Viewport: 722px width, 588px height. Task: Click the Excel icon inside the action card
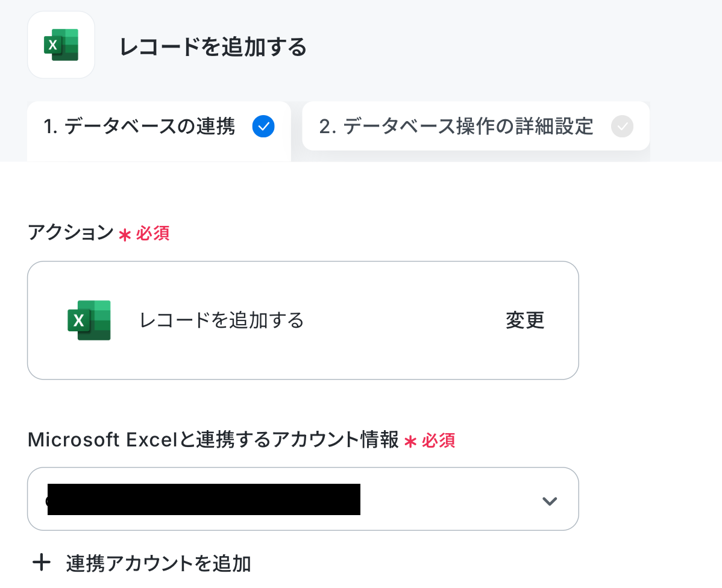point(89,320)
